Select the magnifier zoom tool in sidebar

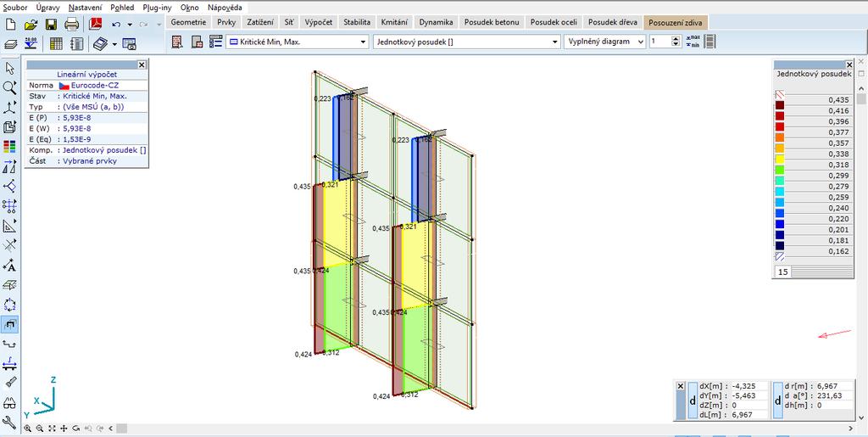10,87
